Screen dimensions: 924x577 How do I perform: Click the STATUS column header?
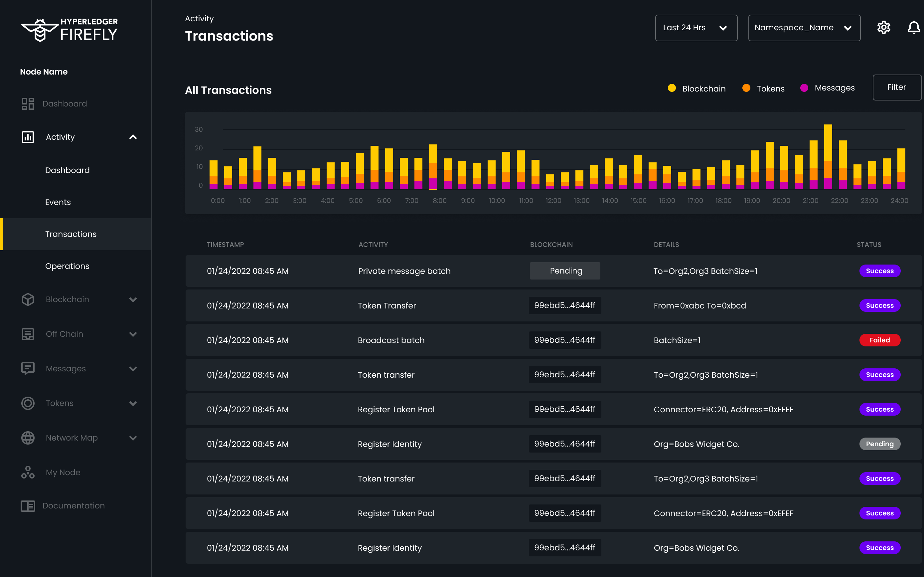[x=869, y=245]
